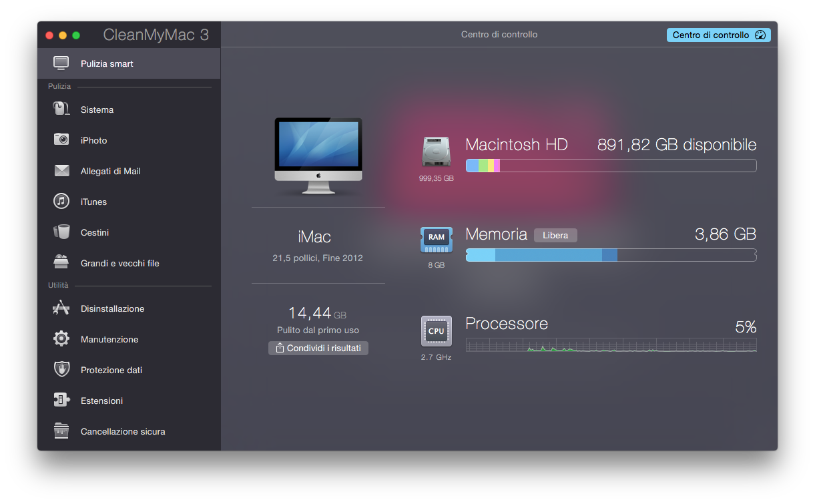Click the Disinstallazione app icon
This screenshot has width=815, height=504.
coord(61,308)
